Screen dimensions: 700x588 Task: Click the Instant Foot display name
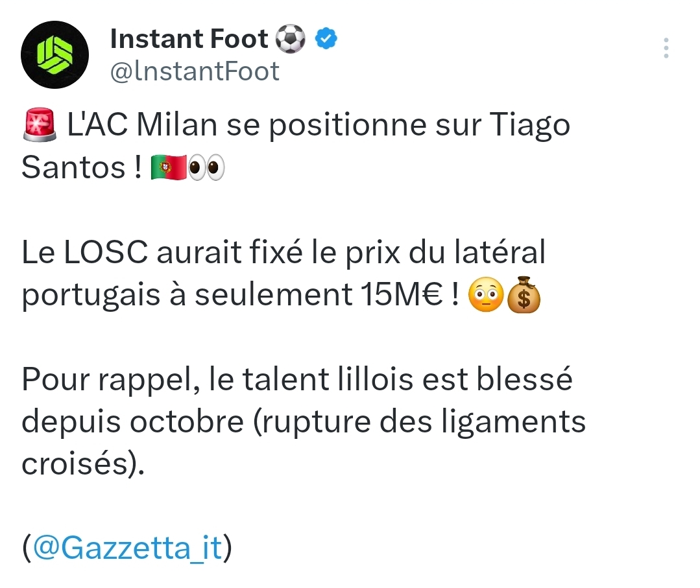click(189, 39)
